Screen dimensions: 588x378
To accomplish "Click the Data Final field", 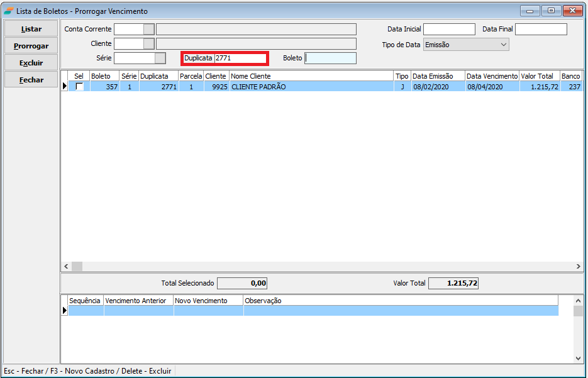I will 541,29.
